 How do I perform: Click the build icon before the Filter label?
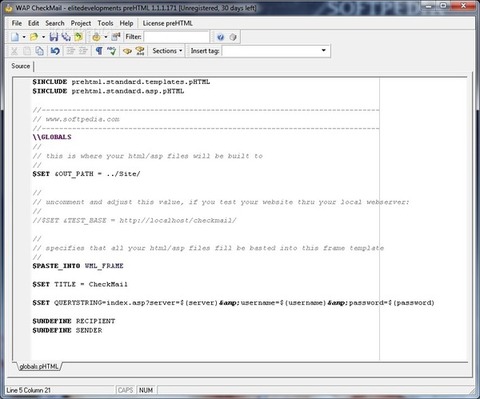click(116, 37)
